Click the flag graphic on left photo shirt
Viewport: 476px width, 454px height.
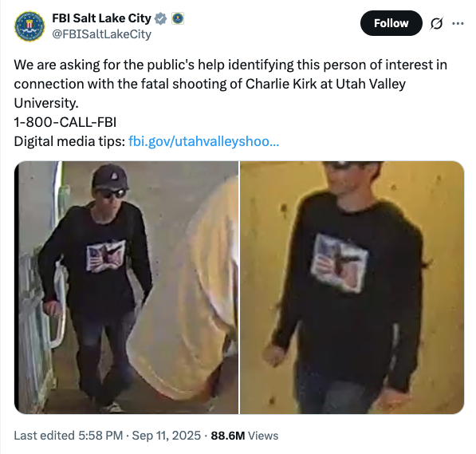106,256
